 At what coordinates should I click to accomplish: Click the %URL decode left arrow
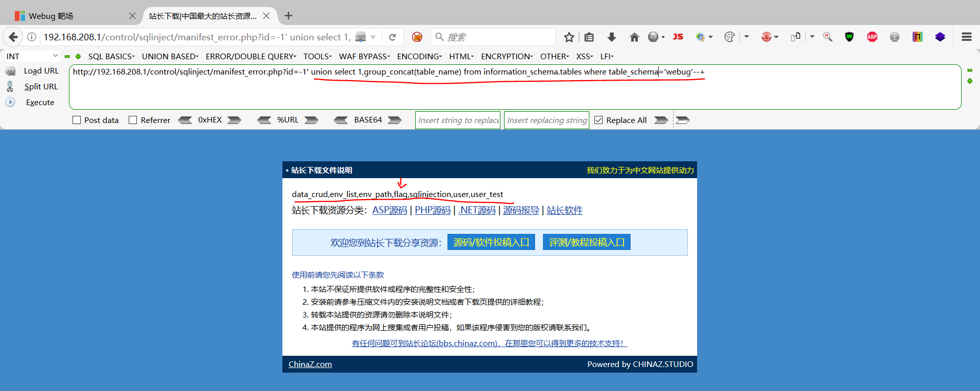pyautogui.click(x=264, y=120)
